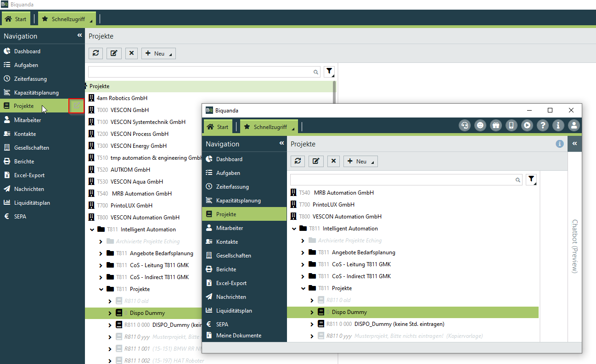This screenshot has width=596, height=364.
Task: Open the user profile icon in front window
Action: 574,125
